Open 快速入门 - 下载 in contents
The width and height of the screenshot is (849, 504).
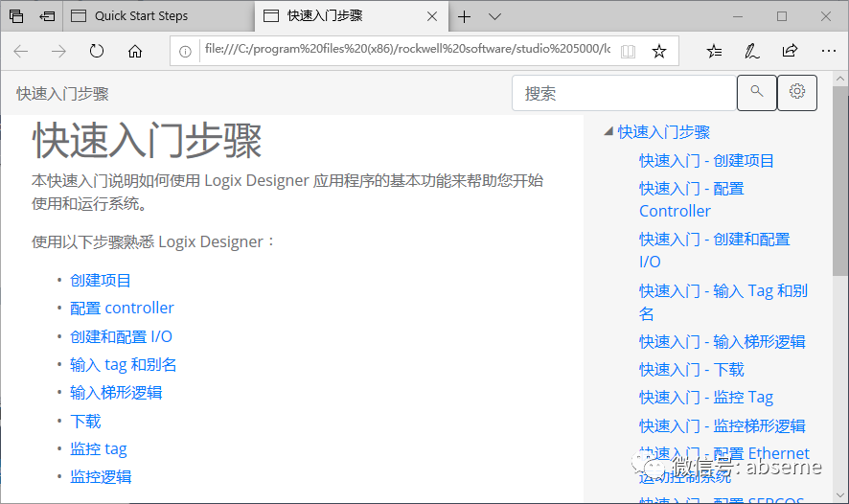tap(692, 370)
